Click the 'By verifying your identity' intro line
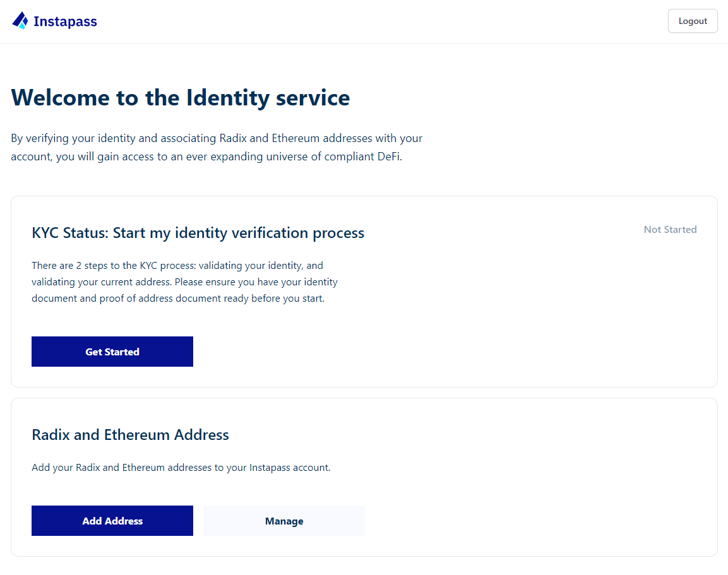Viewport: 728px width, 575px height. coord(217,138)
